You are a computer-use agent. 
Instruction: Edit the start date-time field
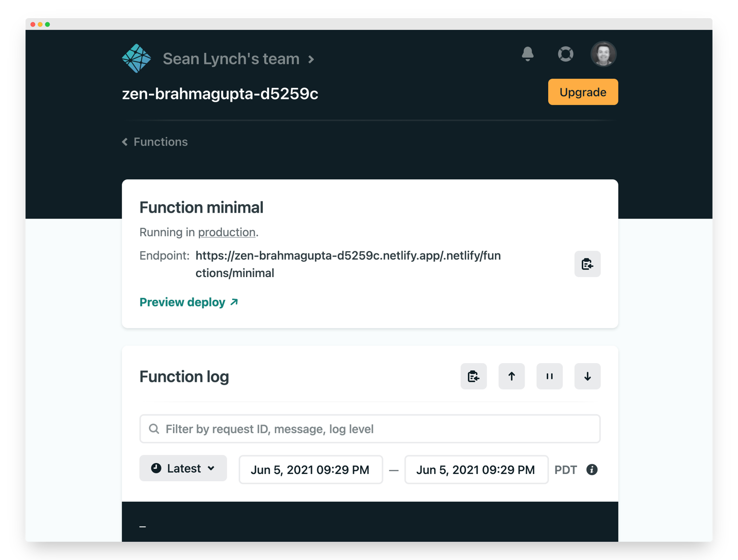coord(310,470)
